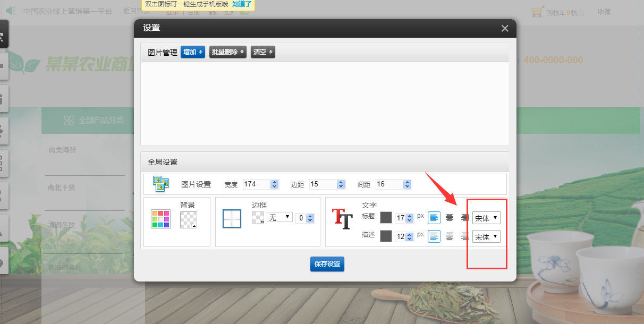Click the 保存设置 save settings button
The width and height of the screenshot is (644, 324).
pyautogui.click(x=327, y=264)
